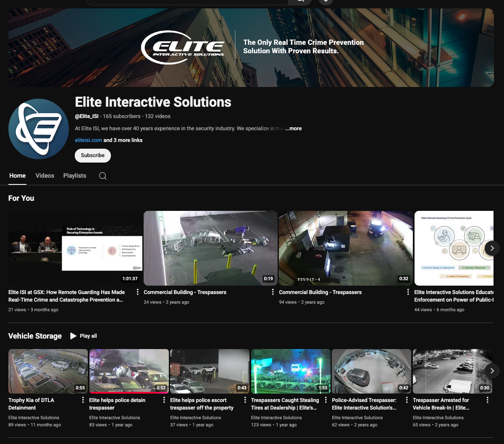Switch to the Playlists tab

point(75,176)
